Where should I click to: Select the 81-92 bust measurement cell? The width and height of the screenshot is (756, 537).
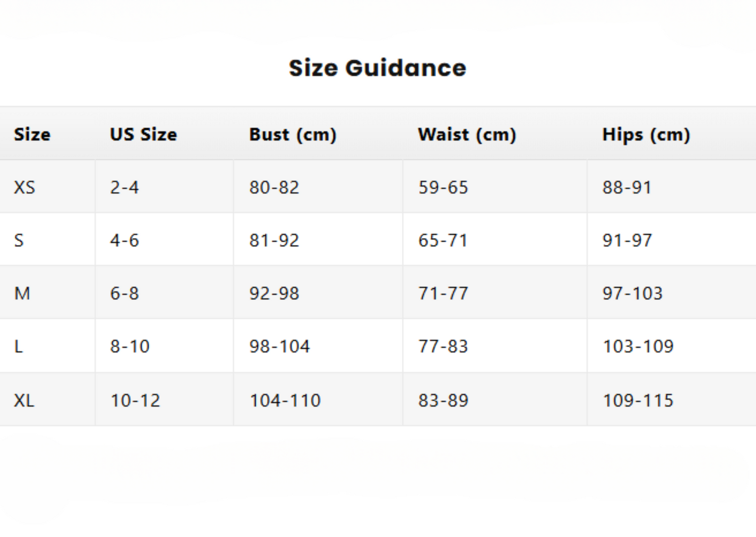[274, 240]
